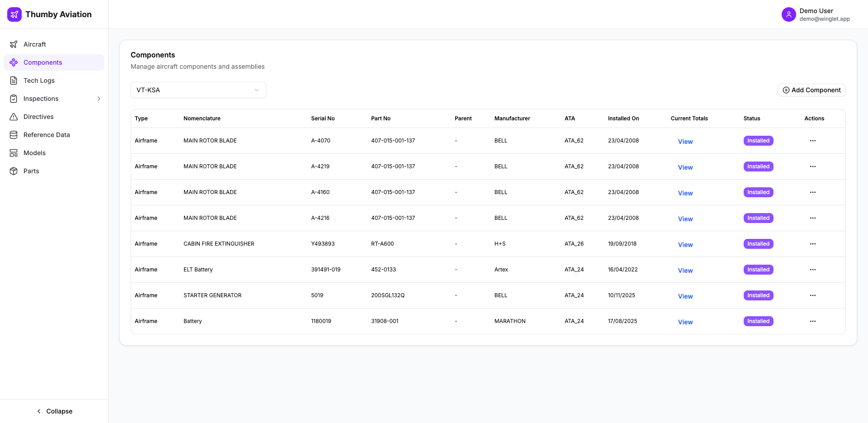Open the Inspections menu item
Image resolution: width=868 pixels, height=423 pixels.
click(x=41, y=99)
